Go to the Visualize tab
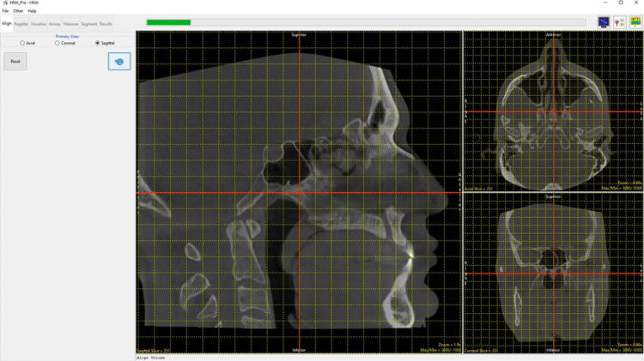 pos(39,24)
